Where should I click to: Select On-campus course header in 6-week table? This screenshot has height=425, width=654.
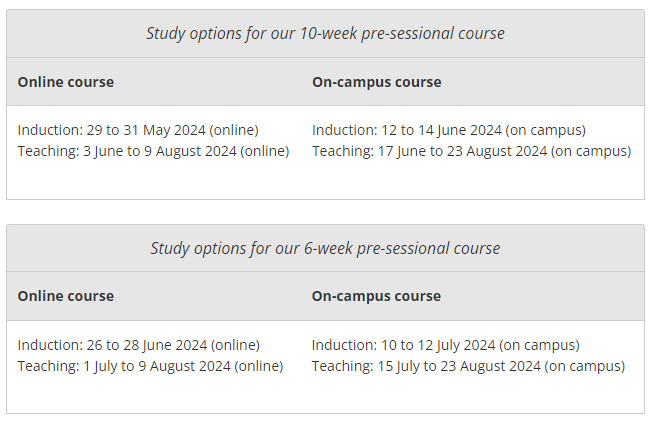(376, 296)
